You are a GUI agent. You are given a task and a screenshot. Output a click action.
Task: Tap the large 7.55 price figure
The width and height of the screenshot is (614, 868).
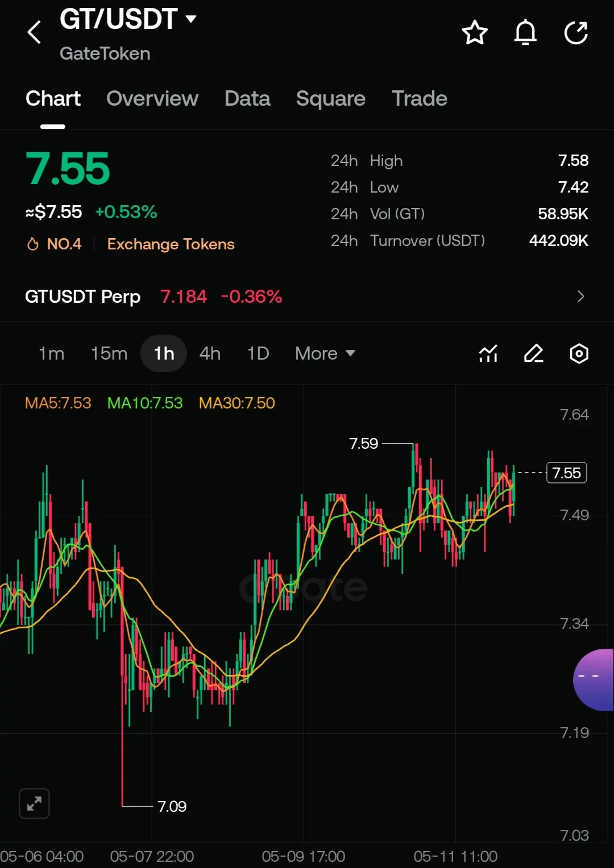[68, 169]
